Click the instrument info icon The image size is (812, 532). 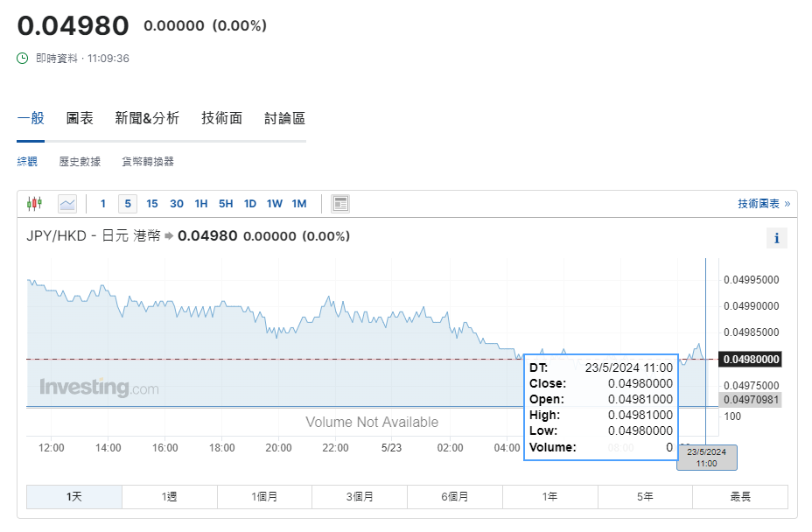[x=776, y=237]
